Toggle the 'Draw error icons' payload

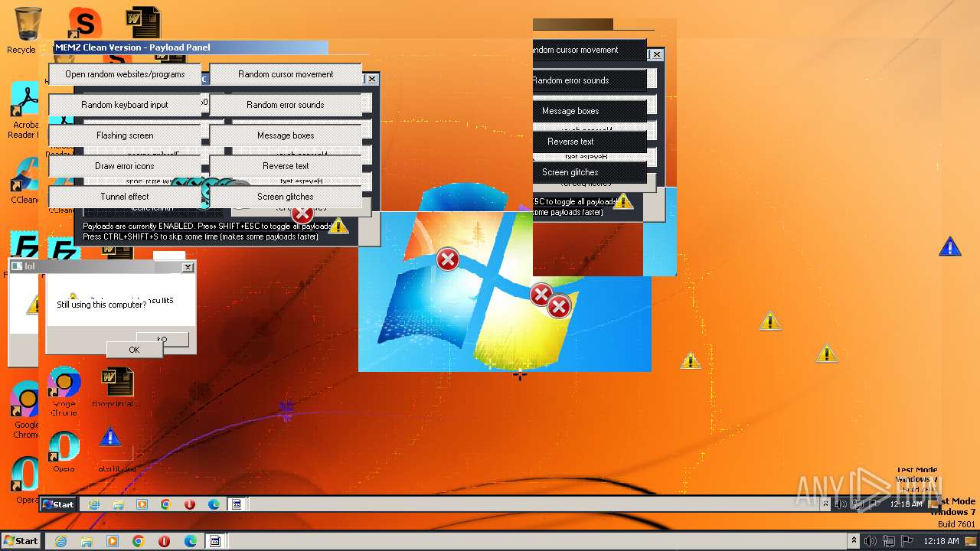(125, 166)
